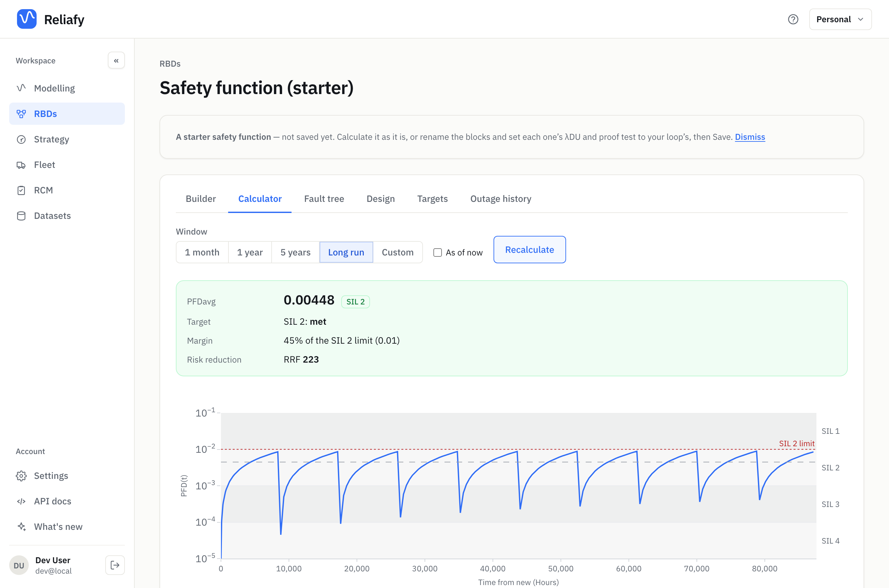This screenshot has height=588, width=889.
Task: Switch to the Fault tree tab
Action: click(324, 199)
